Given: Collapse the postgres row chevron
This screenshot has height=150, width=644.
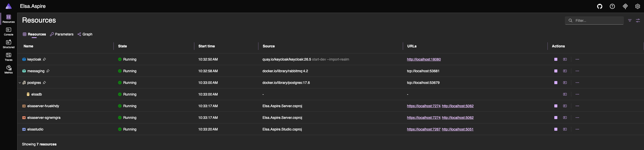Looking at the screenshot, I should (20, 83).
